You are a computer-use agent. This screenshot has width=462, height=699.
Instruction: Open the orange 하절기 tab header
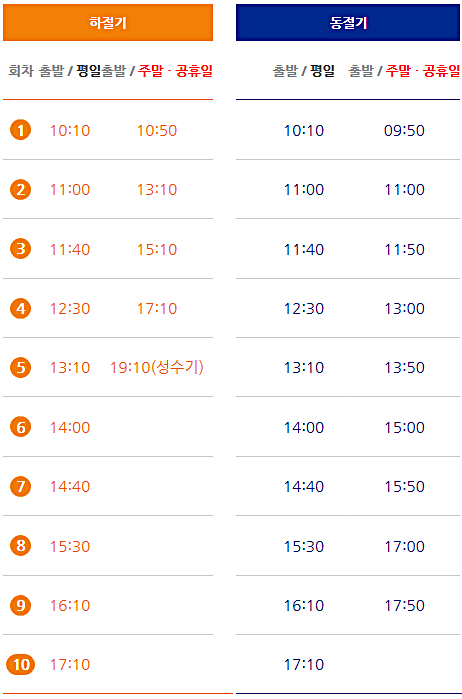pyautogui.click(x=108, y=22)
